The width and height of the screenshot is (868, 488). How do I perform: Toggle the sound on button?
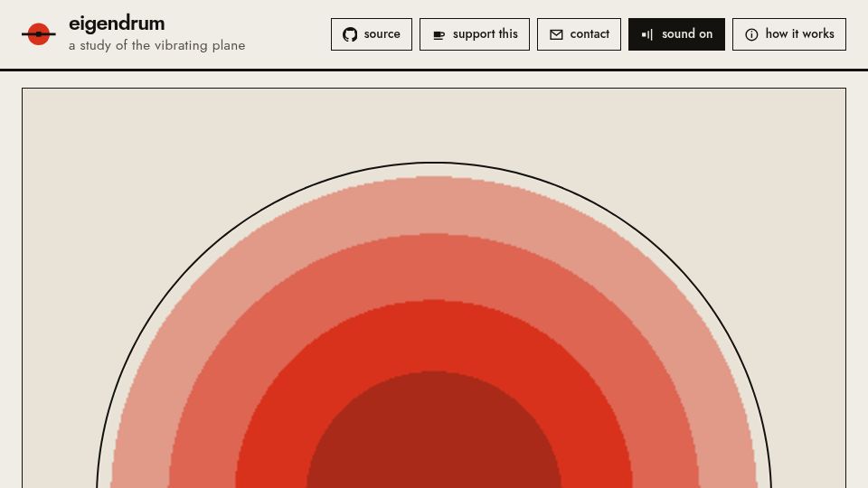676,34
